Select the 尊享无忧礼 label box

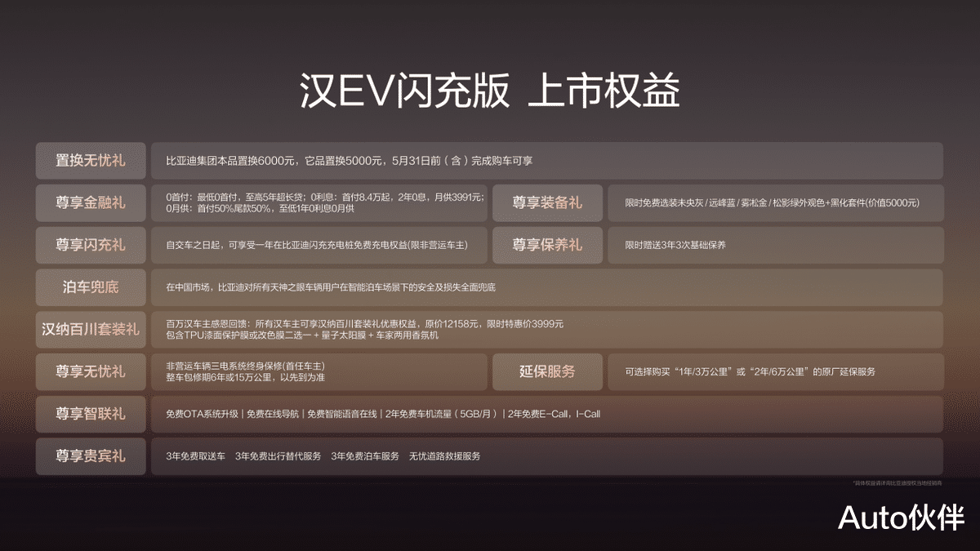(x=91, y=371)
